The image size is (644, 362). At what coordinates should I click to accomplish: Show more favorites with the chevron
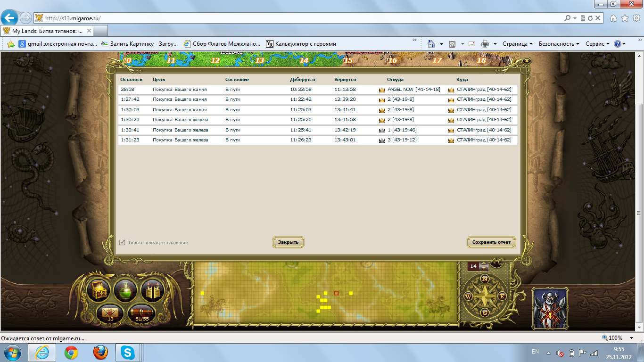click(415, 40)
